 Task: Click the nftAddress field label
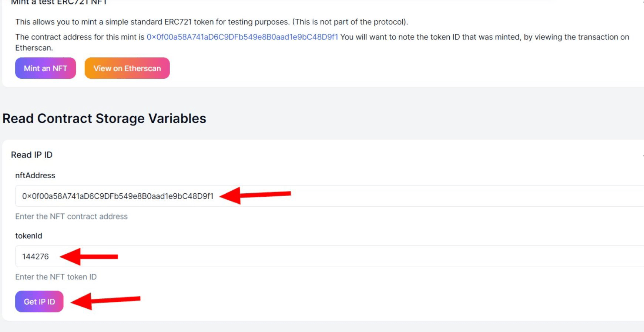[x=35, y=176]
